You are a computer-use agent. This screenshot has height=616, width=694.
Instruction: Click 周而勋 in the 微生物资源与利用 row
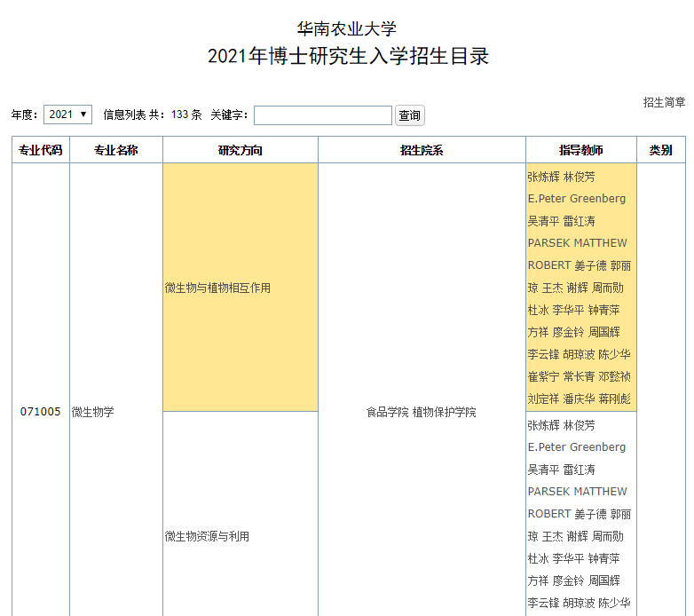[x=607, y=536]
